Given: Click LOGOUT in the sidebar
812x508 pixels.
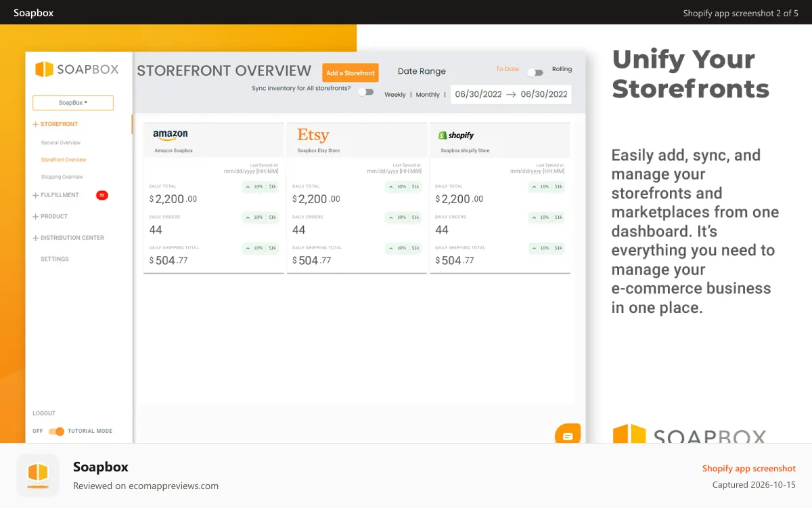Looking at the screenshot, I should [44, 413].
